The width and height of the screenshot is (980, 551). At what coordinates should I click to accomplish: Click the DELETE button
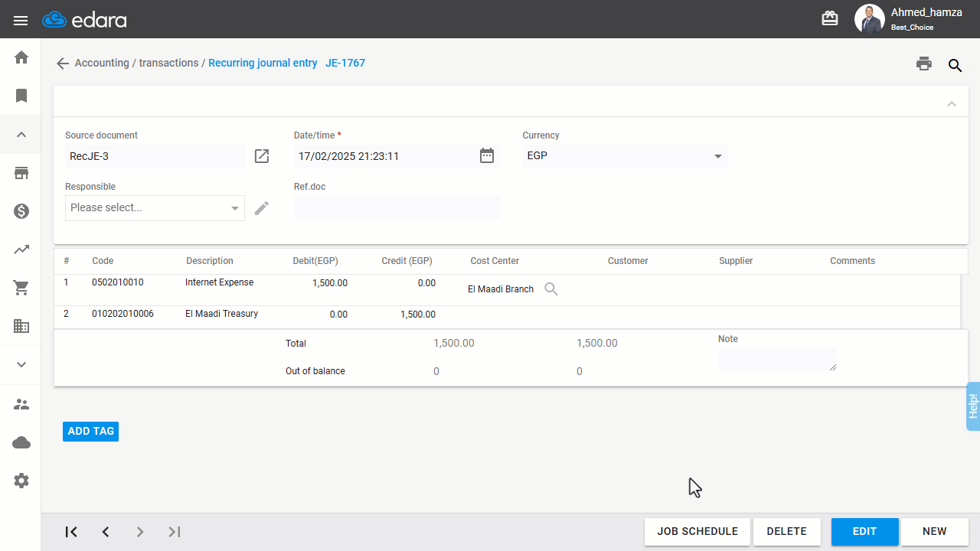pyautogui.click(x=787, y=532)
